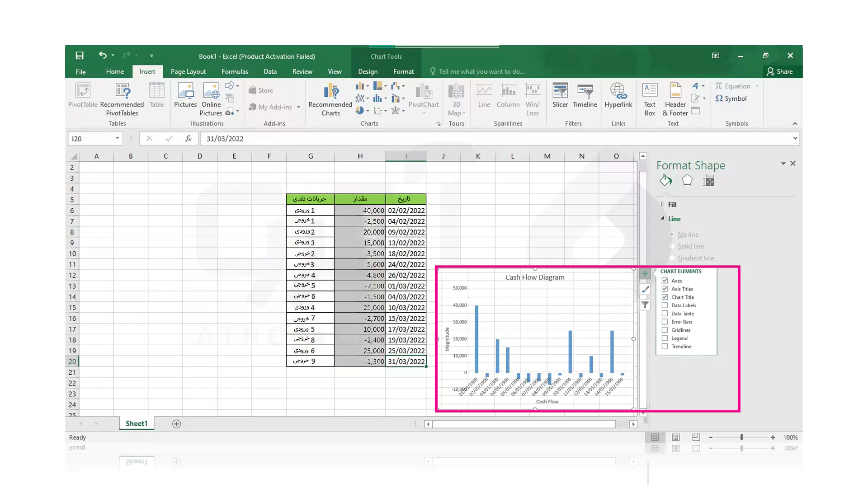868x488 pixels.
Task: Enable the Legend checkbox
Action: coord(665,338)
